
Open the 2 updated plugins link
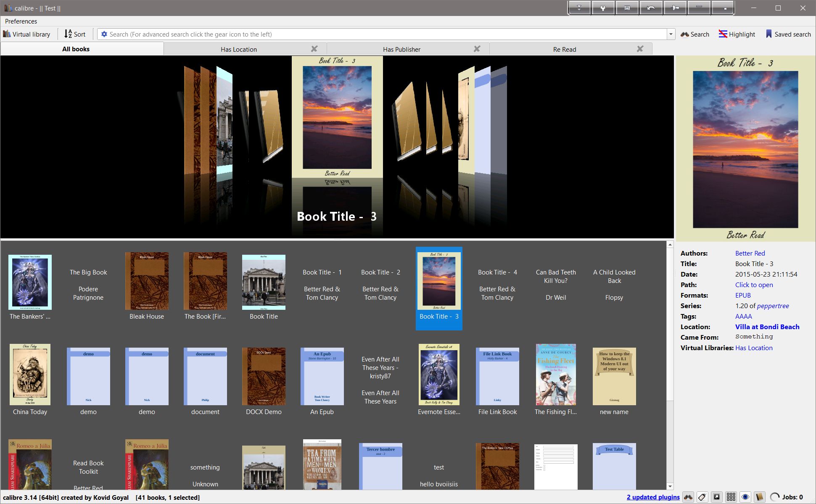coord(653,497)
